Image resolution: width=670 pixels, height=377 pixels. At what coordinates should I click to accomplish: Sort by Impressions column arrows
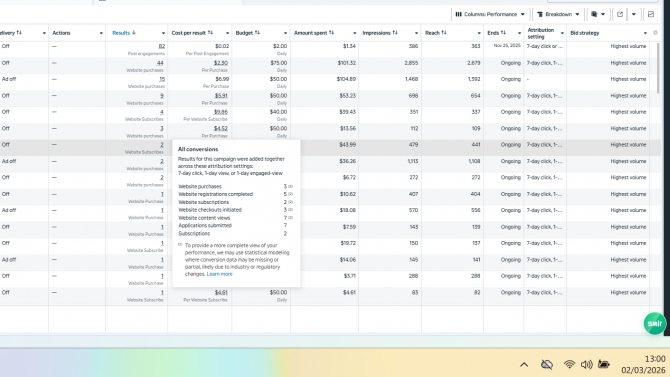395,32
